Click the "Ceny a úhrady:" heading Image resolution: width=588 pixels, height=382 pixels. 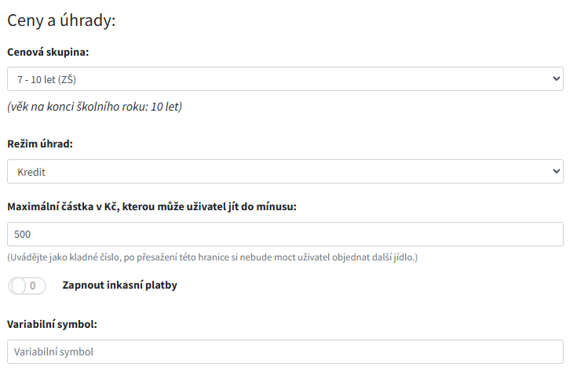pyautogui.click(x=61, y=20)
